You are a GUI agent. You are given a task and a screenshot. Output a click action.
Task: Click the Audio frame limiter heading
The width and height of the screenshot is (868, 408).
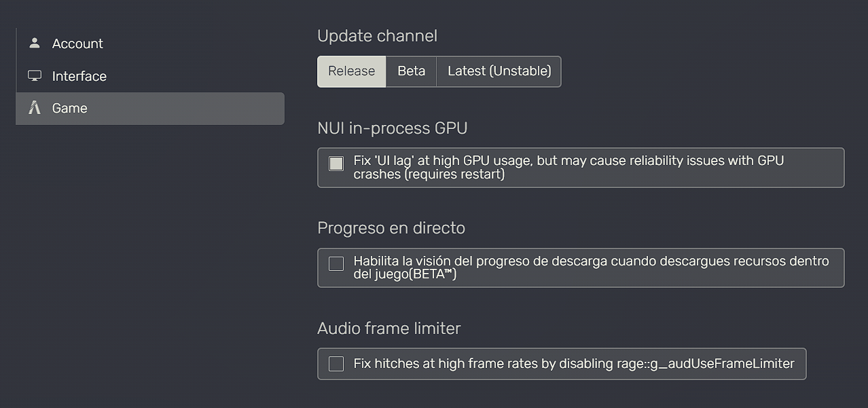(x=388, y=328)
